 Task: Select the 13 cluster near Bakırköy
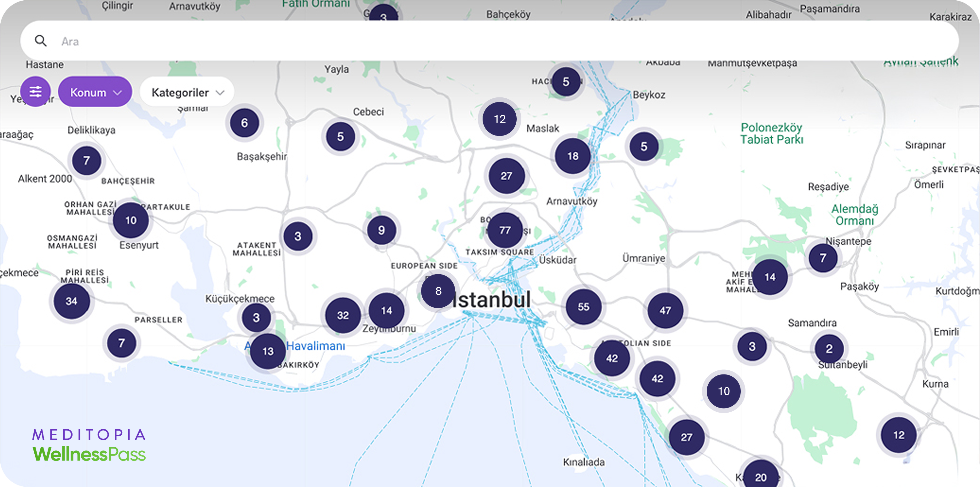[x=268, y=351]
